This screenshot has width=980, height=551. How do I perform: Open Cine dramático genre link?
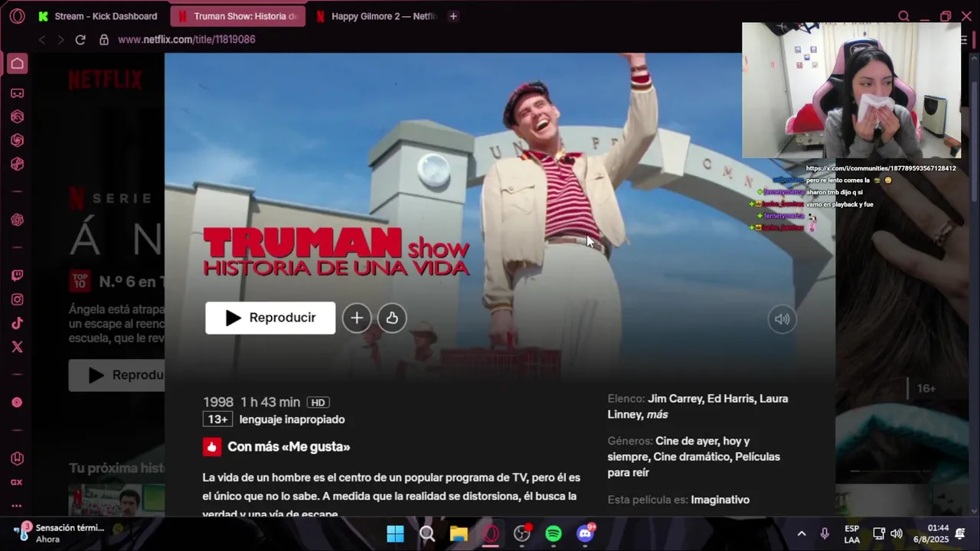(691, 457)
